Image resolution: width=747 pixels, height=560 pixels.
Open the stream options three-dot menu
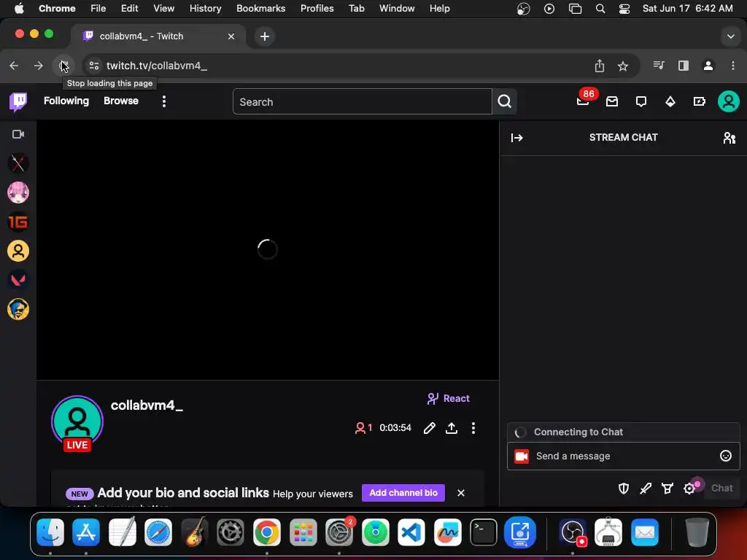point(473,428)
